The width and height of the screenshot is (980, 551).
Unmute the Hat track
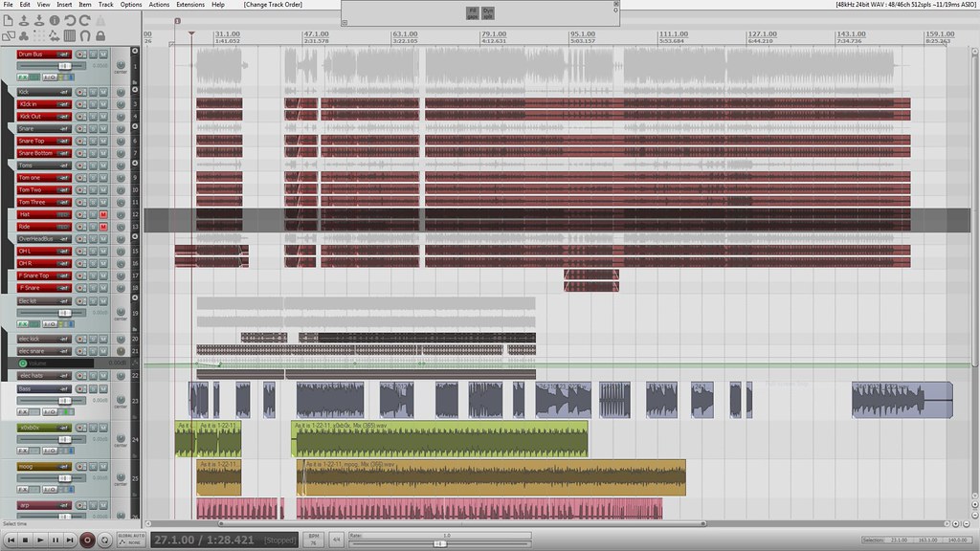point(103,214)
